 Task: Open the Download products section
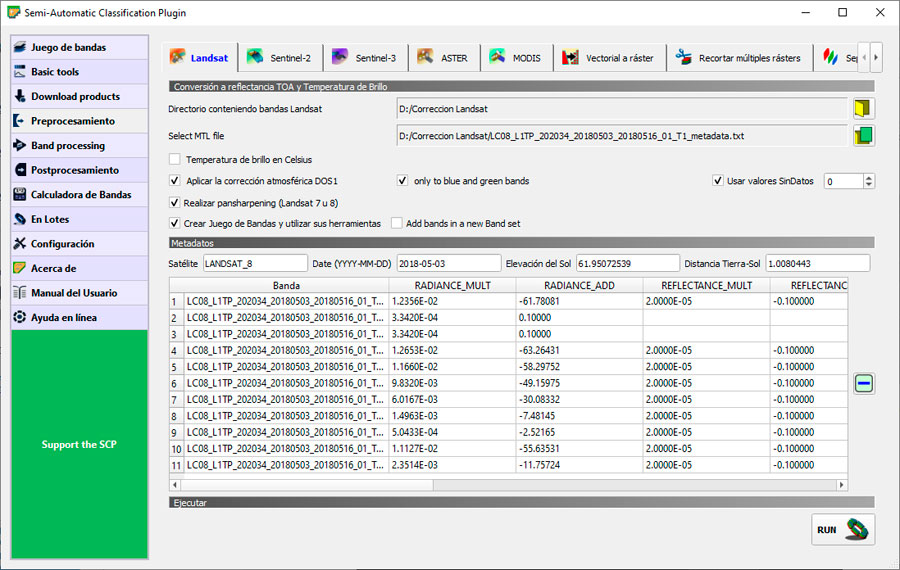79,96
